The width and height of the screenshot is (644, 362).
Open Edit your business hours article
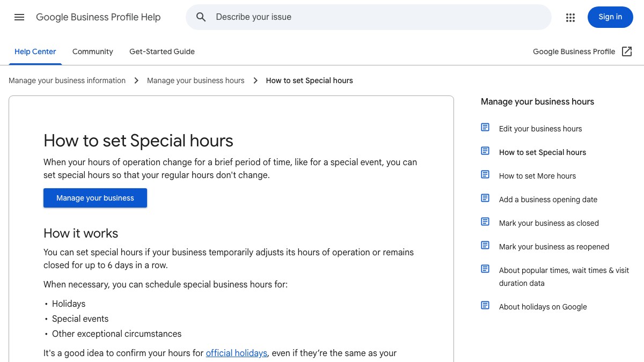[540, 129]
